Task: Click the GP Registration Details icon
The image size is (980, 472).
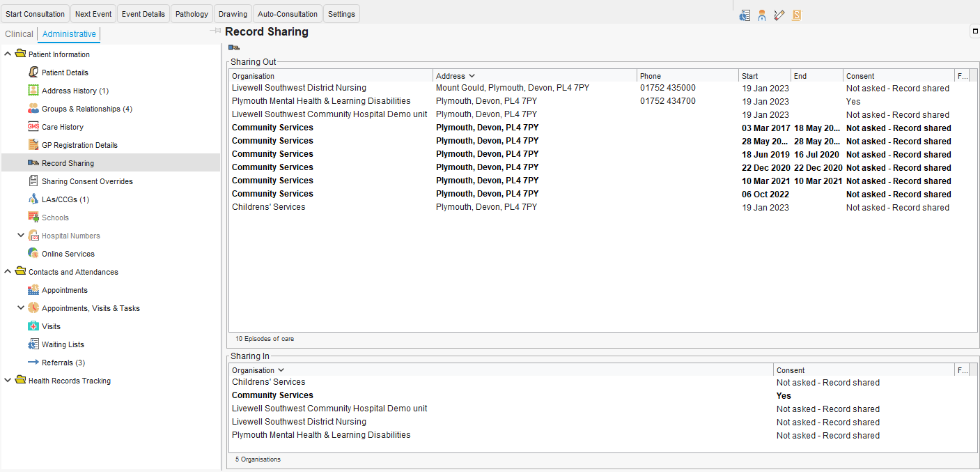Action: pyautogui.click(x=33, y=145)
